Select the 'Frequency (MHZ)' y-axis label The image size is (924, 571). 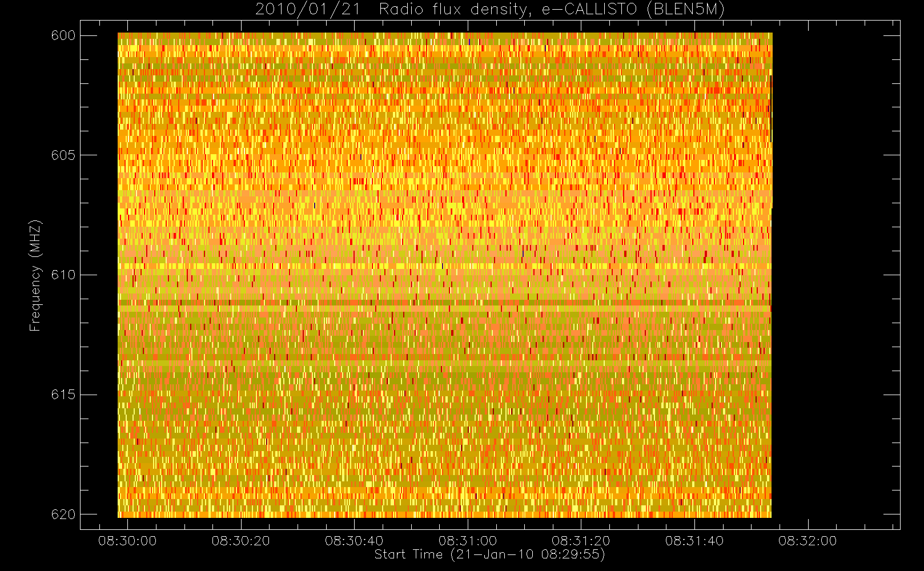point(35,275)
